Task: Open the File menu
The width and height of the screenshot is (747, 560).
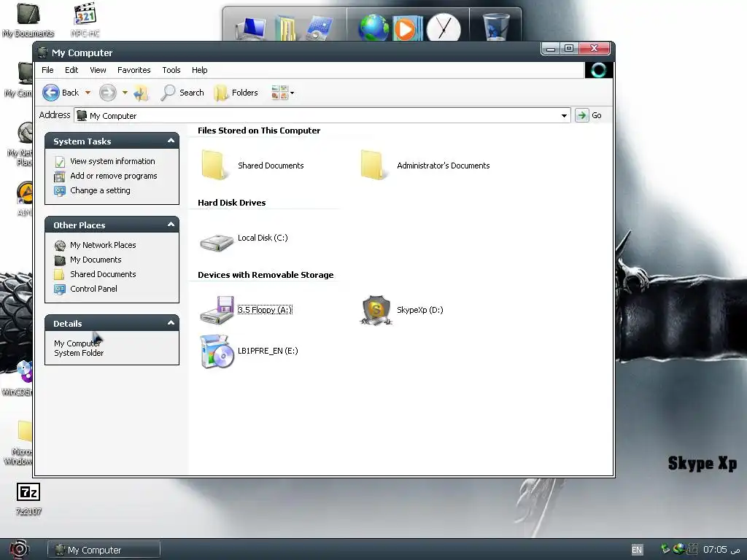Action: [x=47, y=70]
